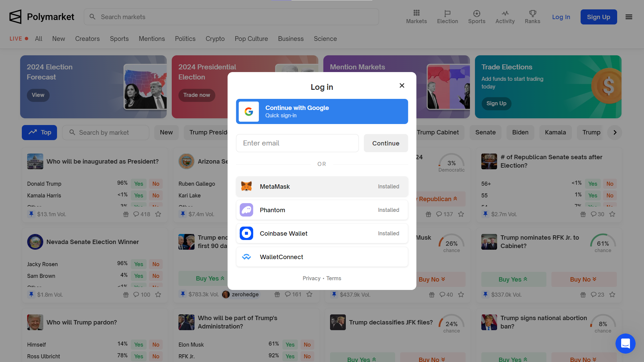644x362 pixels.
Task: Buy Yes for 56+ Republican Senate seats
Action: pyautogui.click(x=593, y=184)
